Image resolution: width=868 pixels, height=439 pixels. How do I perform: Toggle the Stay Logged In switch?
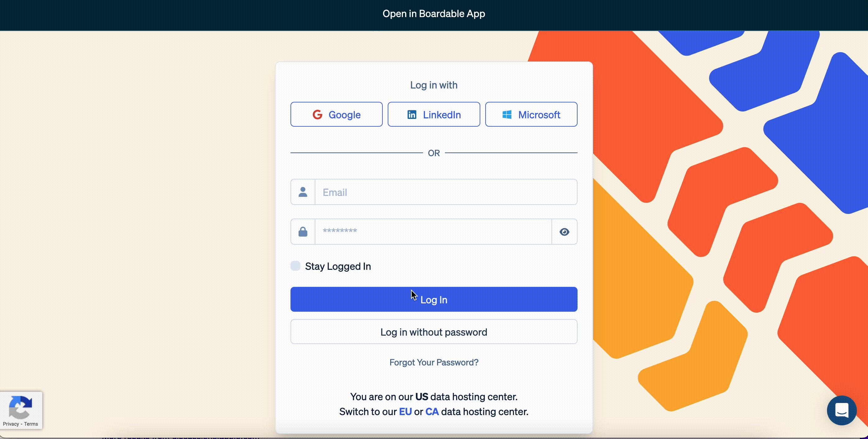[x=295, y=265]
